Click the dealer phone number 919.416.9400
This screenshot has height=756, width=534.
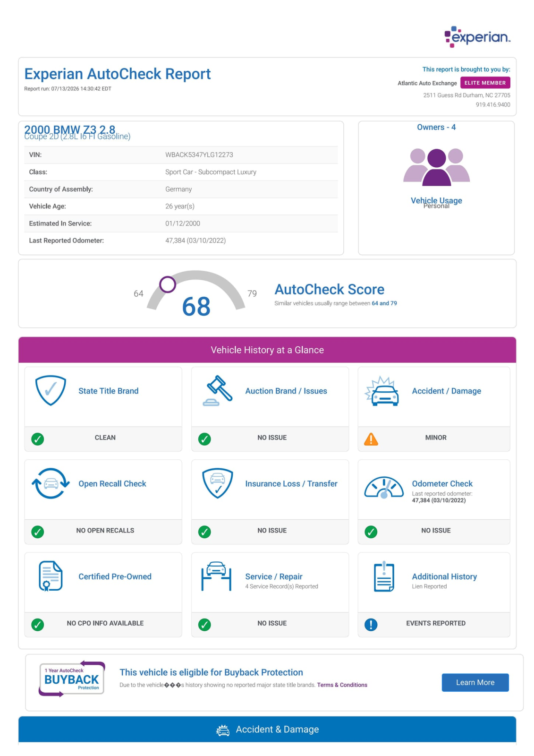click(493, 105)
